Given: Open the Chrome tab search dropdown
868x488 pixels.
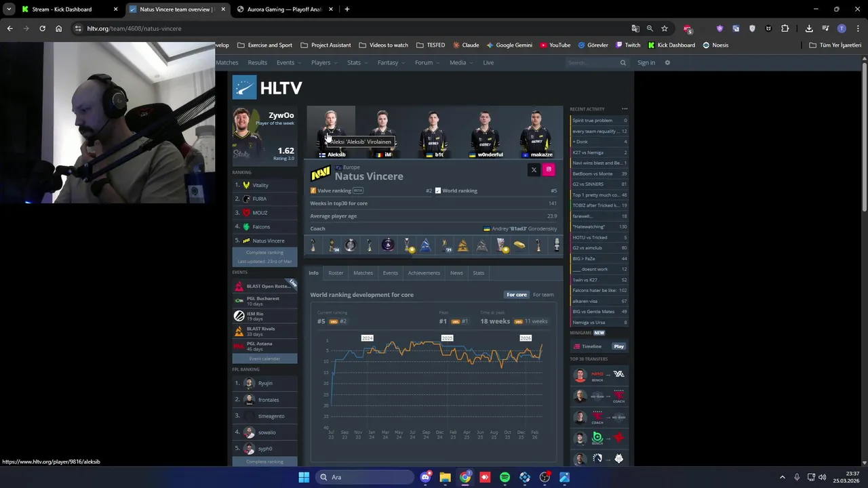Looking at the screenshot, I should click(x=9, y=9).
